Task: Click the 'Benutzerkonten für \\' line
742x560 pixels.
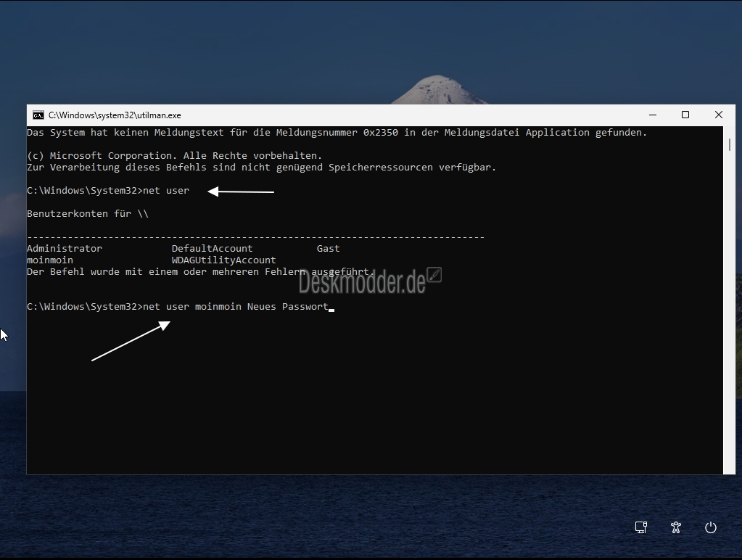Action: point(88,213)
